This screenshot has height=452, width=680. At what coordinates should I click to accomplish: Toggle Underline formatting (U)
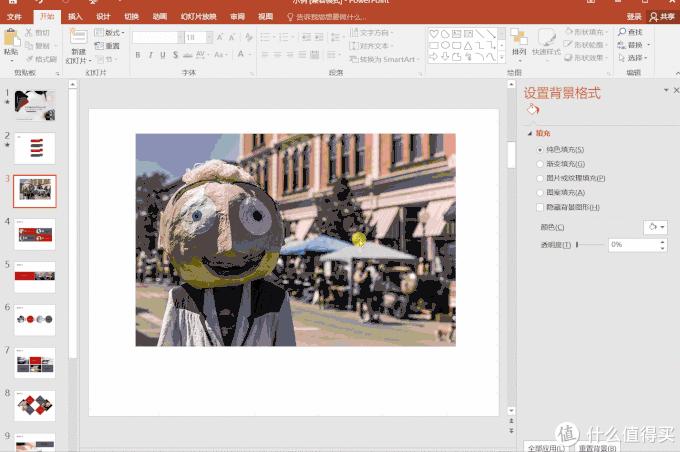(x=163, y=55)
